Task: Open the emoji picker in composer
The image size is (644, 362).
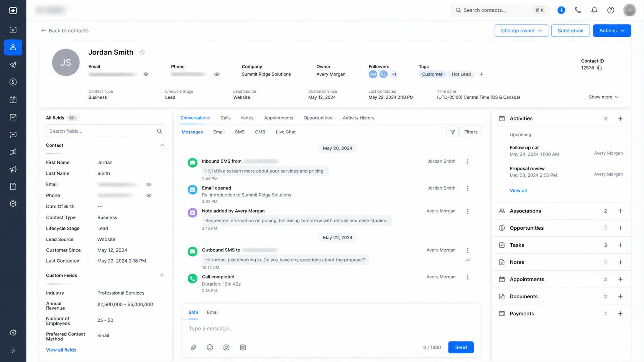Action: (x=210, y=347)
